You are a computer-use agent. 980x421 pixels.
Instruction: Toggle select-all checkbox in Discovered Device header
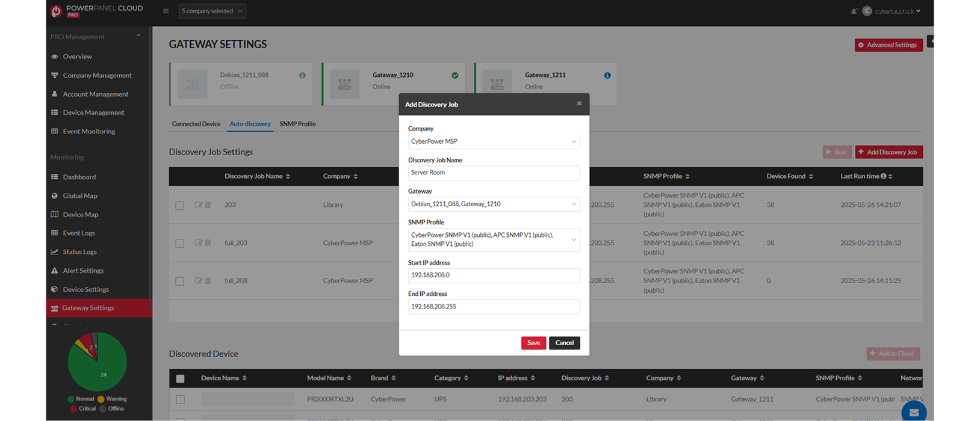tap(180, 379)
